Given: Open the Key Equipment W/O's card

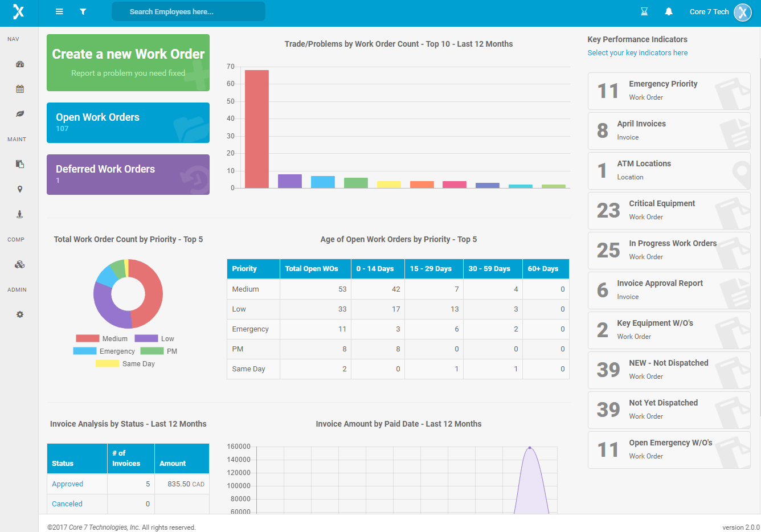Looking at the screenshot, I should 669,330.
